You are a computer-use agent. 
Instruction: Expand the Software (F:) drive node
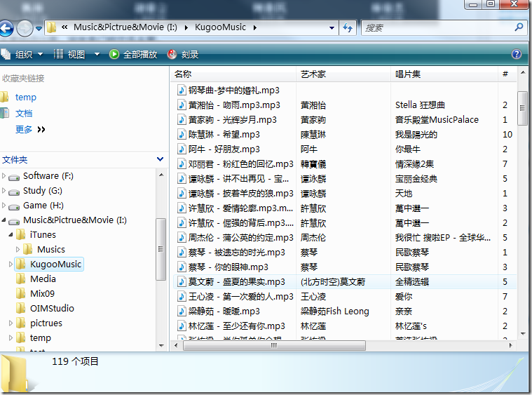[4, 175]
